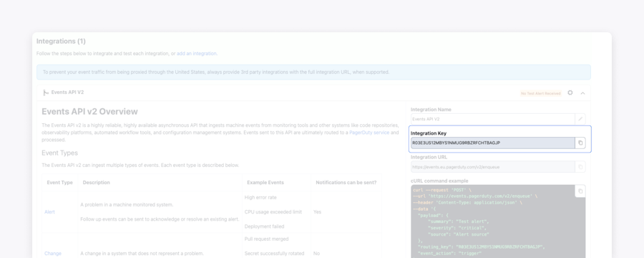Click 'Secret successfully rotated' example
The width and height of the screenshot is (644, 258).
[274, 254]
